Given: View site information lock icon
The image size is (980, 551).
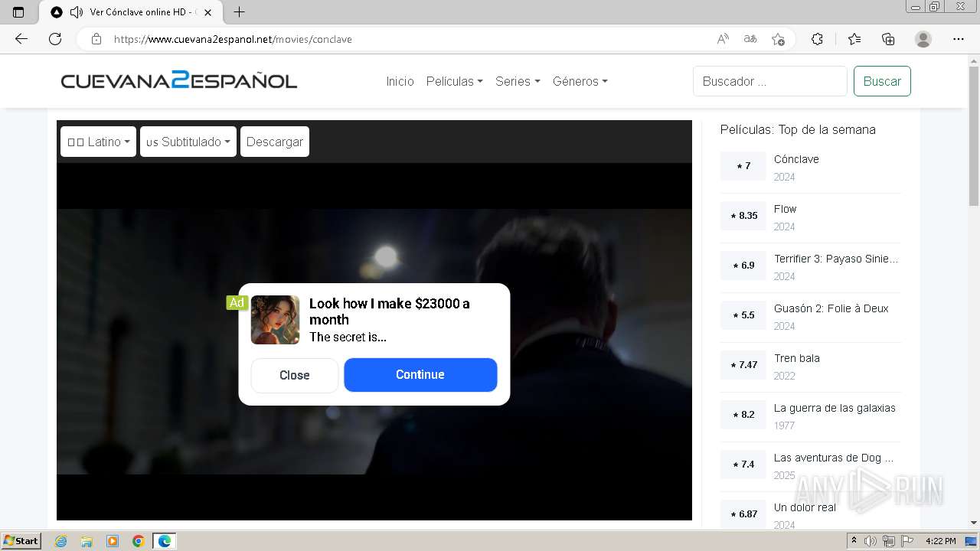Looking at the screenshot, I should pyautogui.click(x=96, y=39).
